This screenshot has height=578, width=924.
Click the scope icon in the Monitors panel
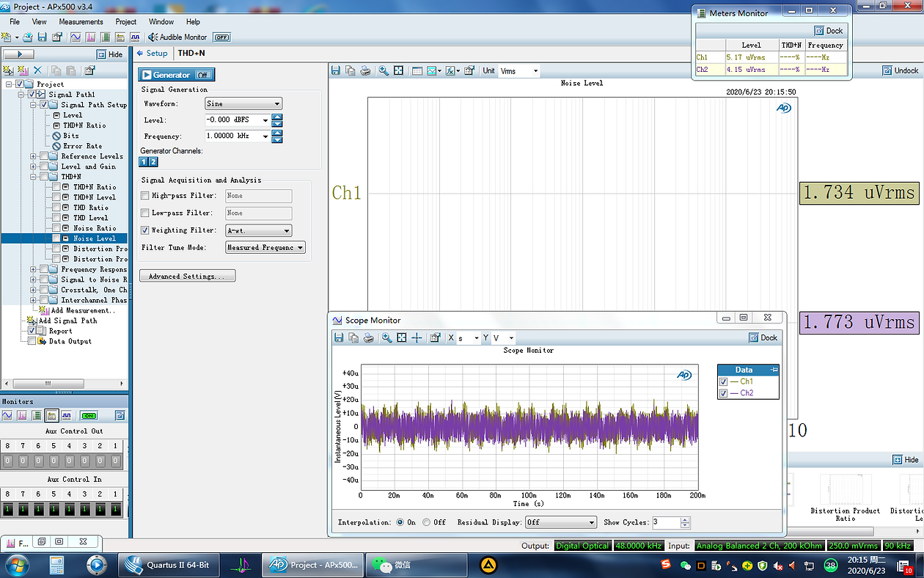[7, 415]
